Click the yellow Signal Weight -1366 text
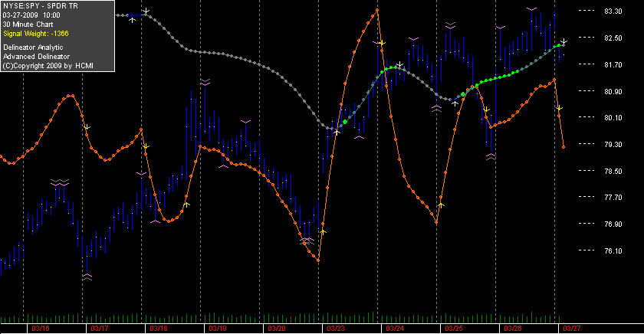The width and height of the screenshot is (644, 334). point(36,34)
